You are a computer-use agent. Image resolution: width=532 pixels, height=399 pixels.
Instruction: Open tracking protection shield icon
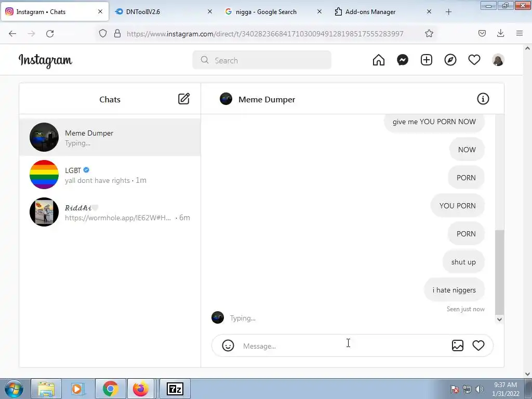tap(103, 34)
